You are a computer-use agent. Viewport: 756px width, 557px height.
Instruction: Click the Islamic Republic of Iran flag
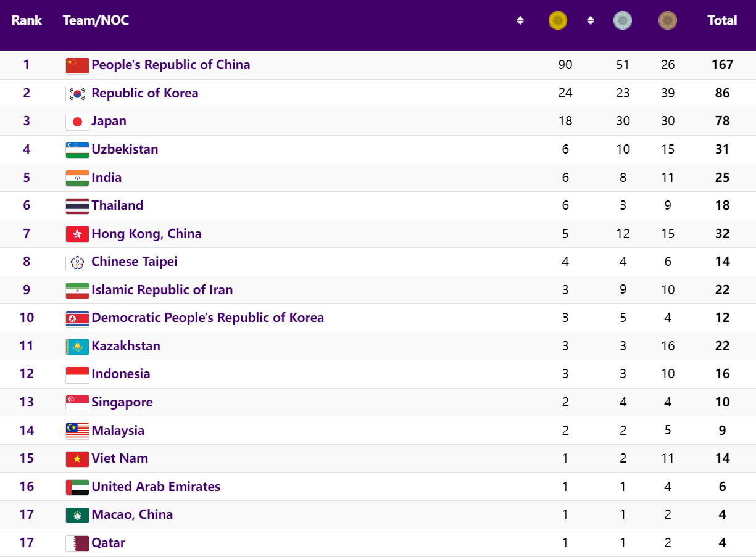coord(77,291)
